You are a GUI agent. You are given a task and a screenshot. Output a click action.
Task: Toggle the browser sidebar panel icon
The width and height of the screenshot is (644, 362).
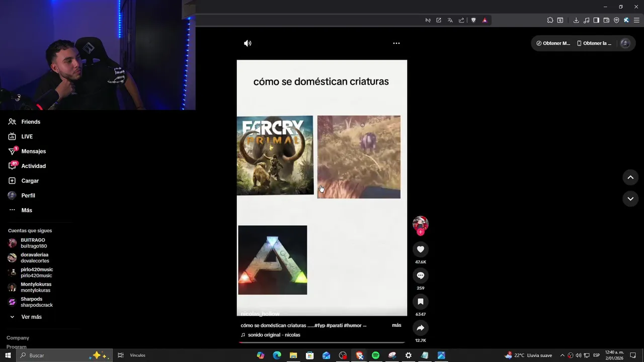coord(596,20)
